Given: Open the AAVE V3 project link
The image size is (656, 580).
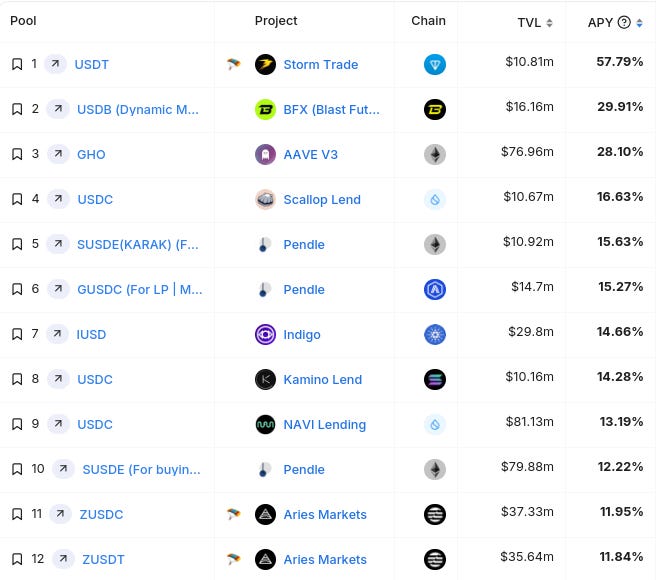Looking at the screenshot, I should click(310, 154).
